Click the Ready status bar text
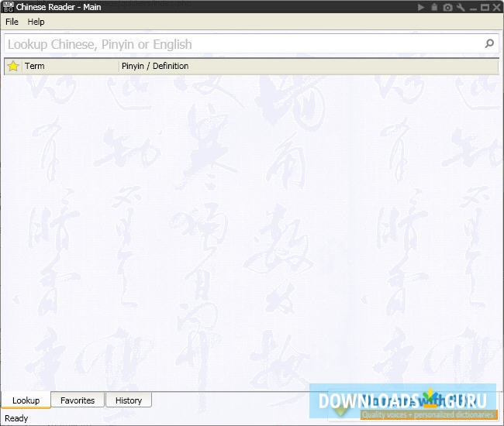 pos(16,418)
